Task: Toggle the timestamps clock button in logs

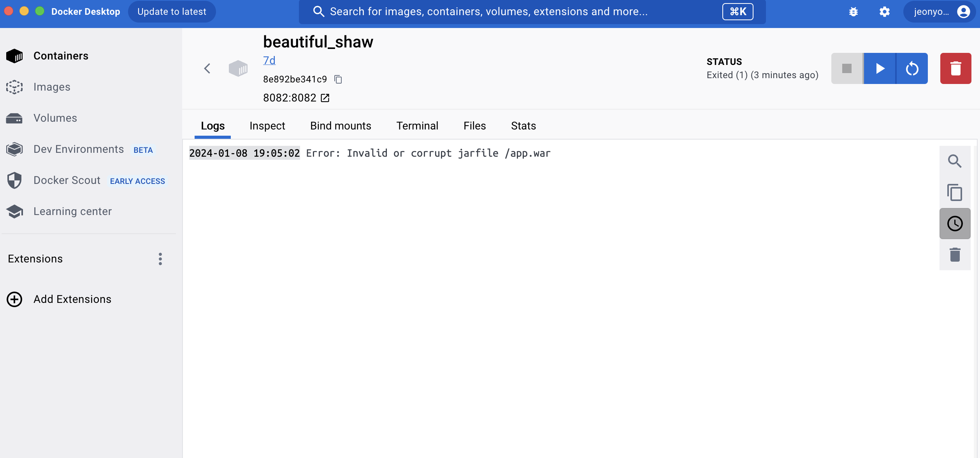Action: [955, 224]
